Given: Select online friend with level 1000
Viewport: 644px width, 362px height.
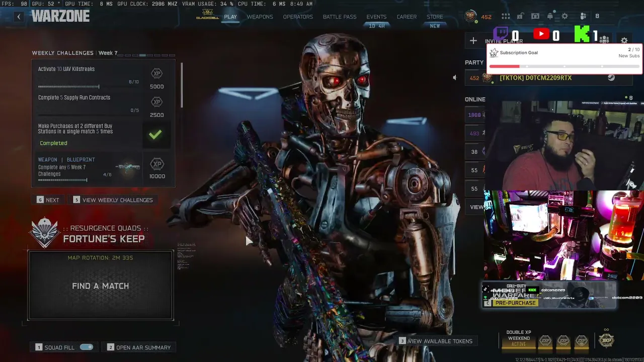Looking at the screenshot, I should [474, 115].
